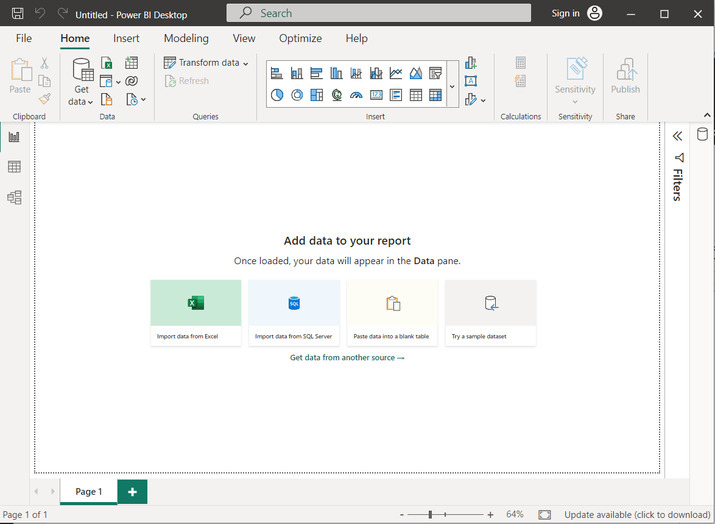Click the Text box icon
The width and height of the screenshot is (715, 524).
(x=471, y=81)
